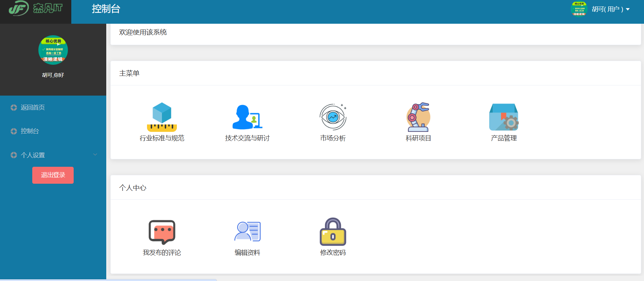Viewport: 644px width, 281px height.
Task: Click the 行业标准与规范 text label
Action: (162, 138)
